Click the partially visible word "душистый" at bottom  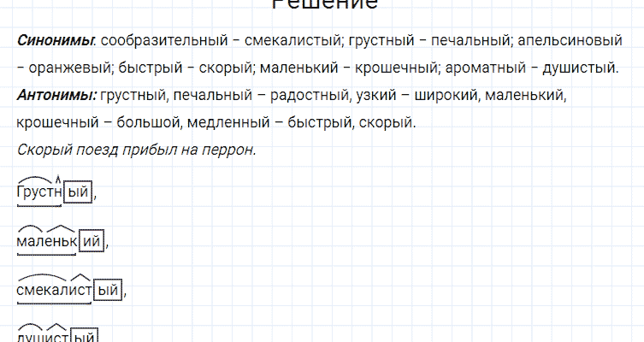click(56, 337)
